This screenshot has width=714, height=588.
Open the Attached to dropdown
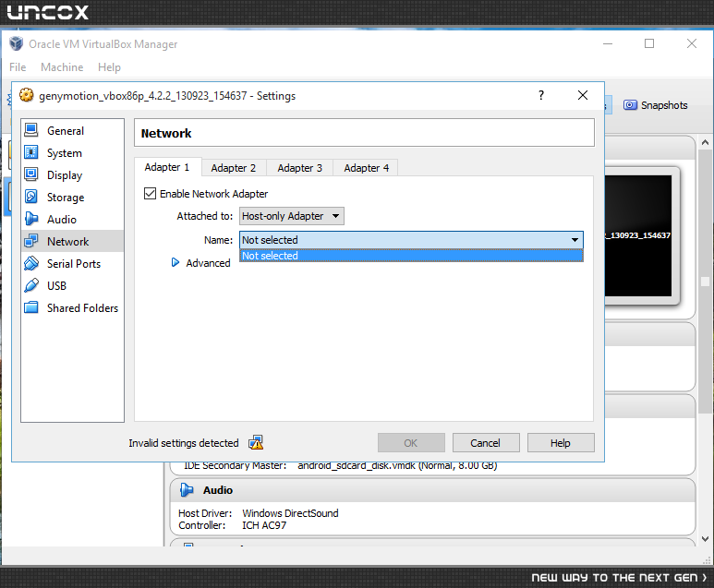click(x=292, y=216)
